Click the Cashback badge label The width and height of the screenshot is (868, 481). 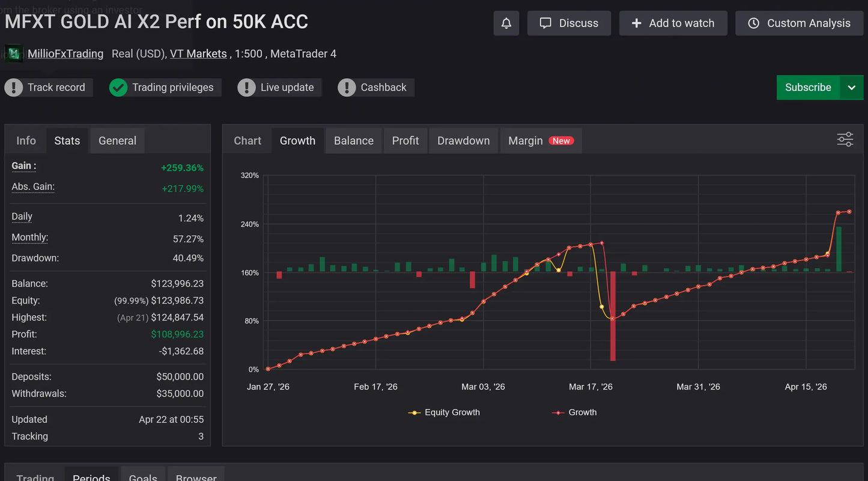tap(384, 87)
